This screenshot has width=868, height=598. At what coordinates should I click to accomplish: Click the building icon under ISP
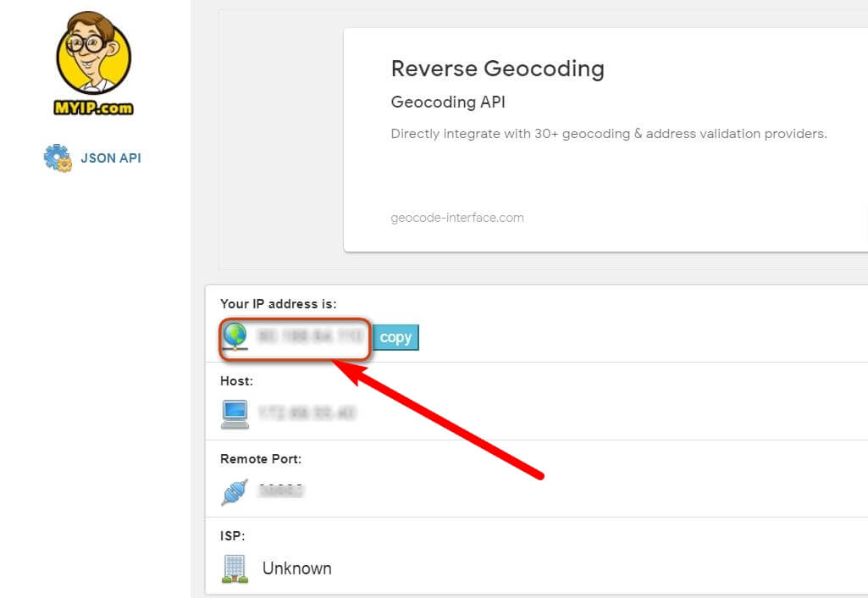pos(235,568)
